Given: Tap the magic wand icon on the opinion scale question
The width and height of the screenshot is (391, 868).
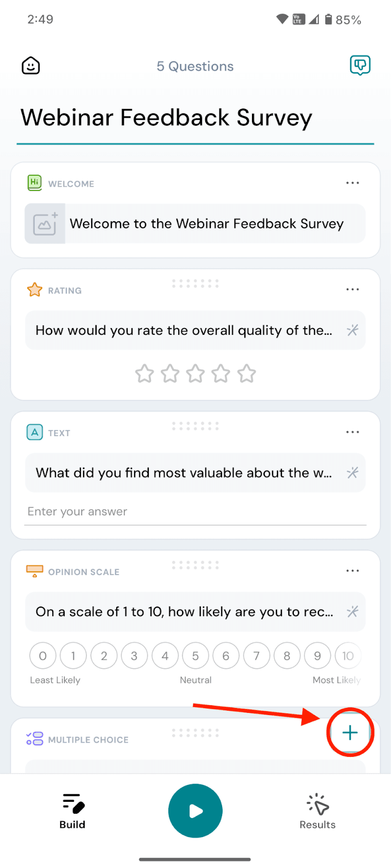Looking at the screenshot, I should point(352,612).
